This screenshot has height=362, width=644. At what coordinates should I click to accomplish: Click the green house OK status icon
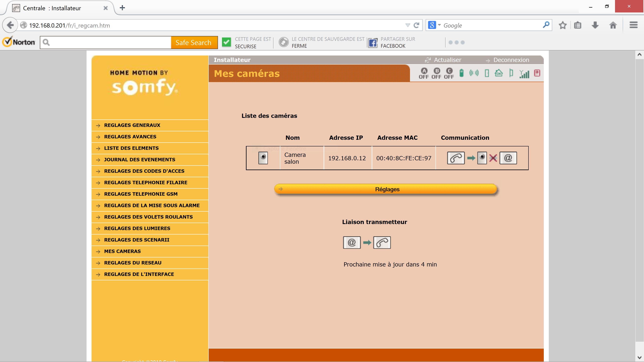pos(498,73)
